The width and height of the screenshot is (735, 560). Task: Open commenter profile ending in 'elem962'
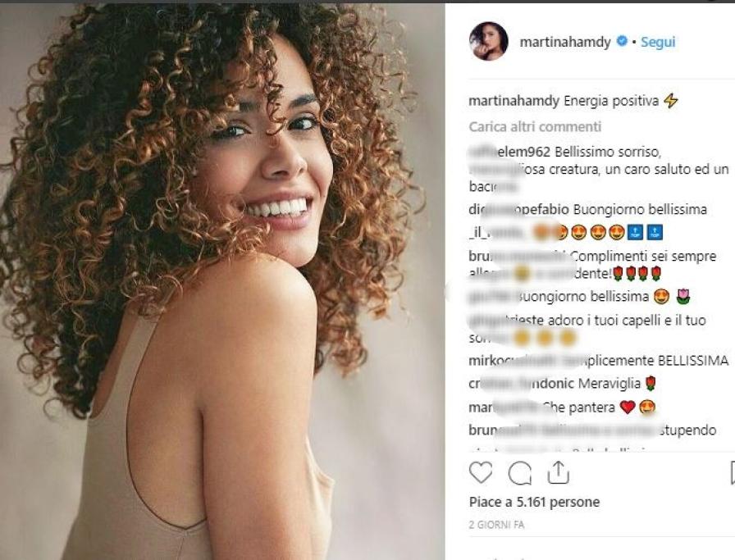click(509, 153)
